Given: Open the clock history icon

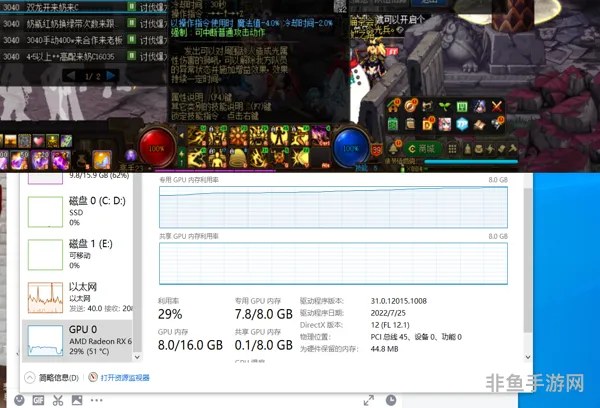Looking at the screenshot, I should 391,400.
